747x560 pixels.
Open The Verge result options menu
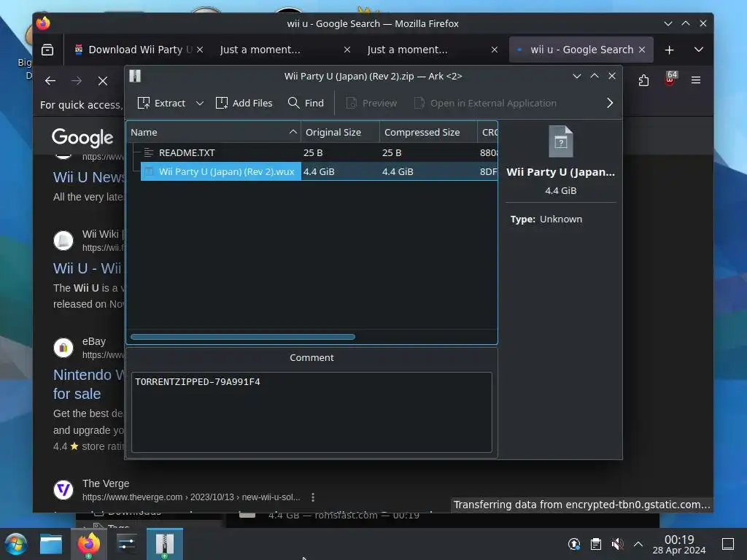point(313,497)
